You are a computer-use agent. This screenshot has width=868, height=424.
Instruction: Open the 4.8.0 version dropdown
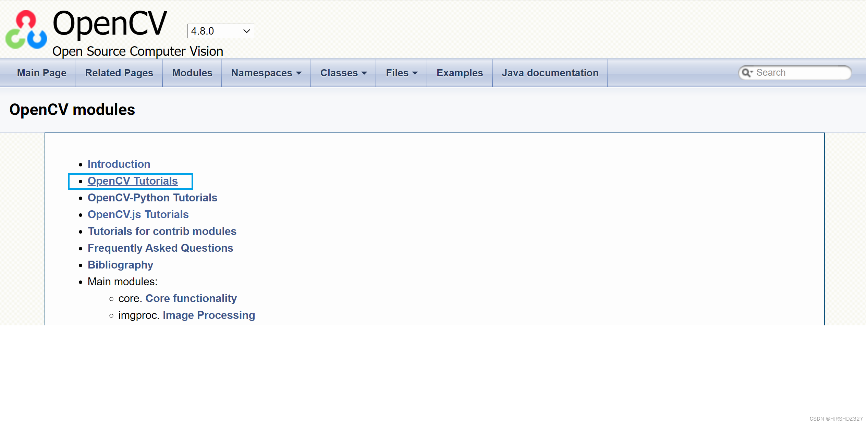pyautogui.click(x=220, y=31)
